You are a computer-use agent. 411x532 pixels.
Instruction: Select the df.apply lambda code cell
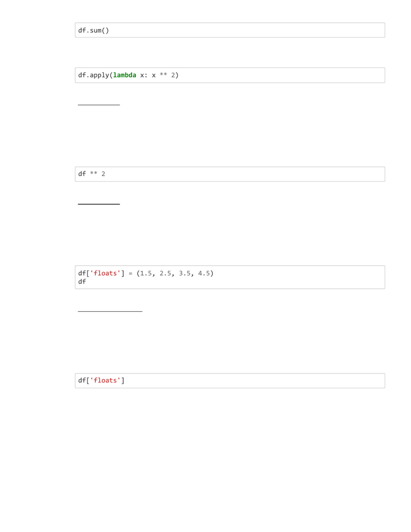[x=230, y=75]
